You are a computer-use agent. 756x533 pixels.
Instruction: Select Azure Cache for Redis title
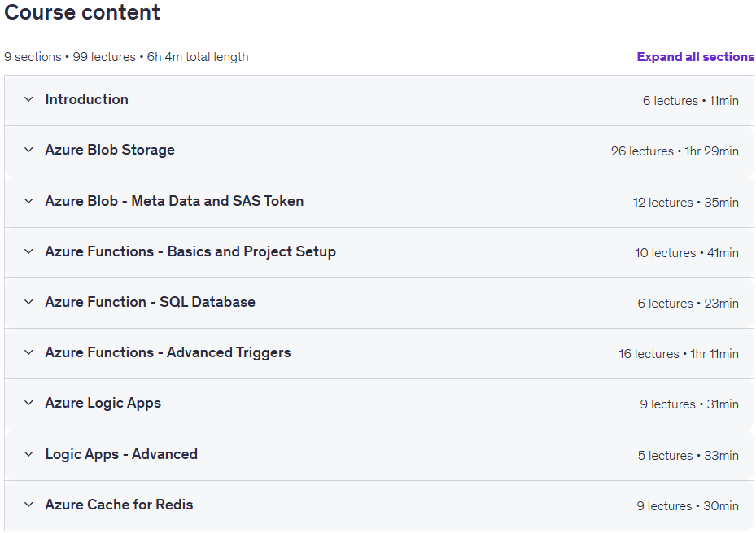[119, 505]
